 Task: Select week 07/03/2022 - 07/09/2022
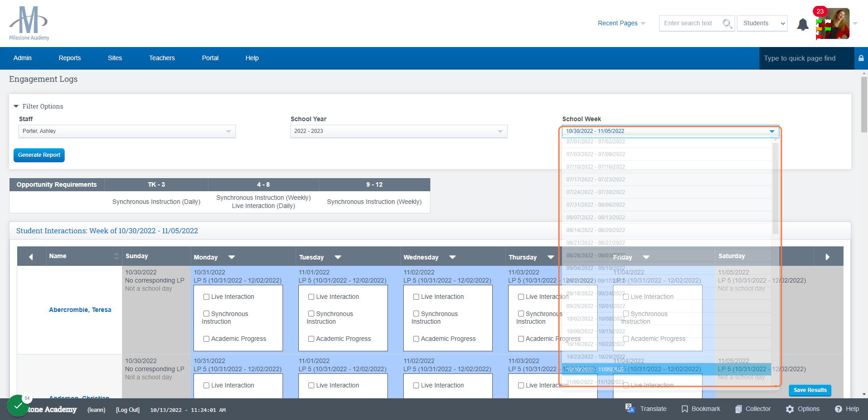tap(667, 154)
